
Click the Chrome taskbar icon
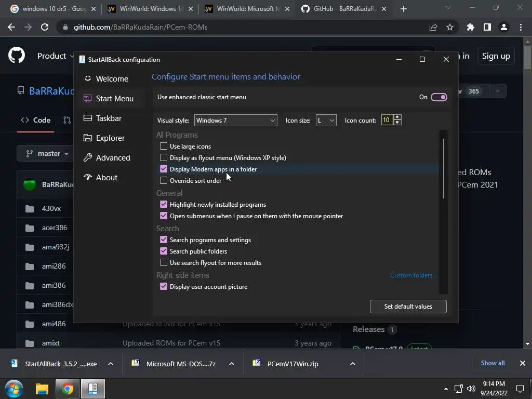(x=67, y=389)
